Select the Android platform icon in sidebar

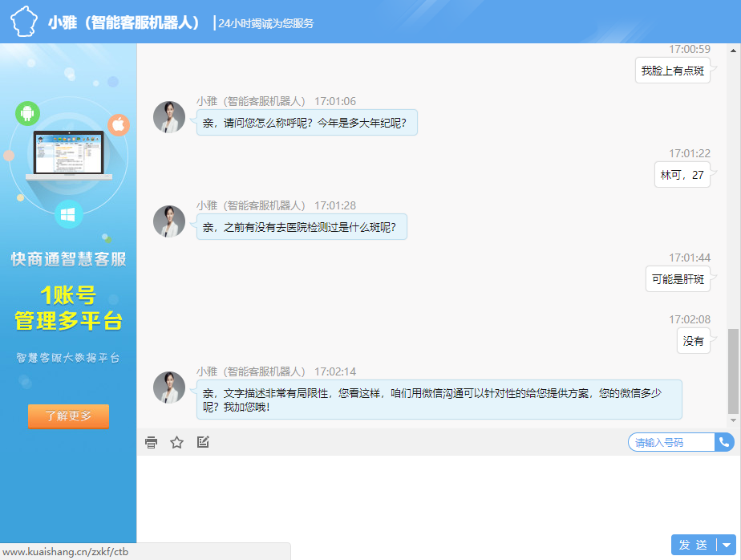pos(26,114)
